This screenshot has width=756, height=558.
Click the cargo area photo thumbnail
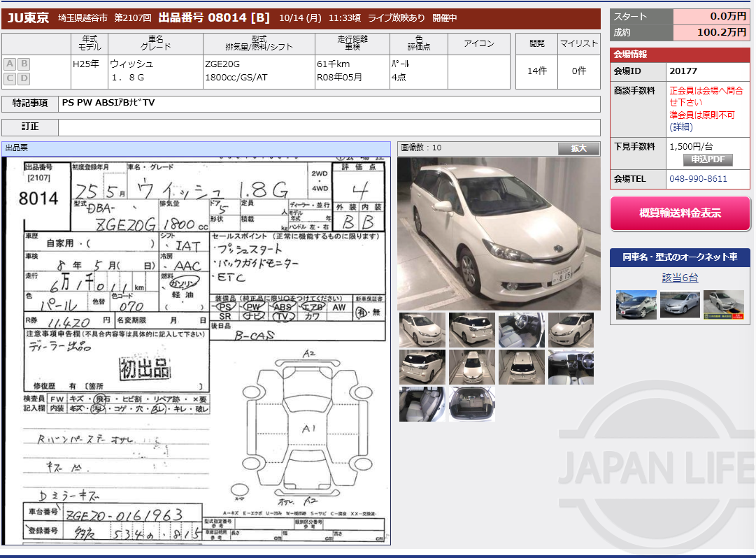coord(472,404)
